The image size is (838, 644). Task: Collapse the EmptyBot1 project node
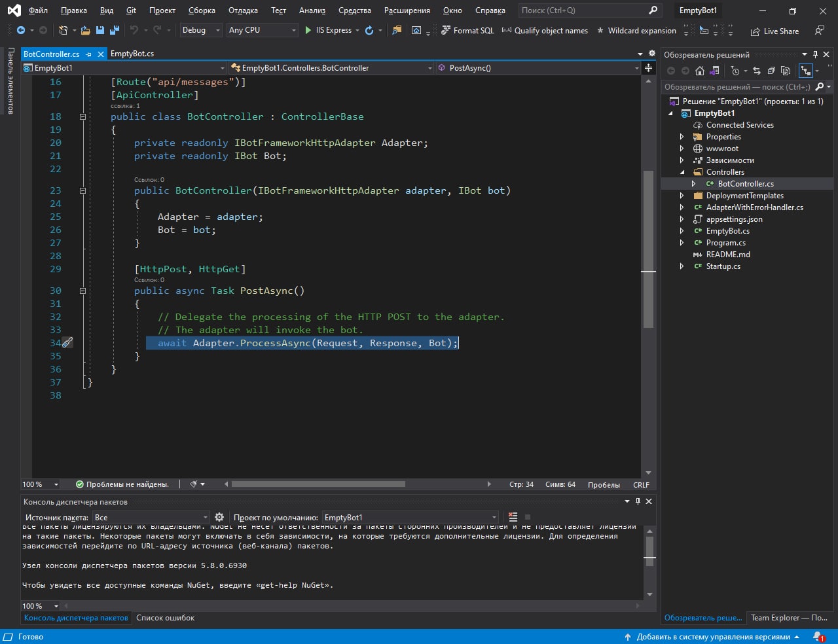670,113
